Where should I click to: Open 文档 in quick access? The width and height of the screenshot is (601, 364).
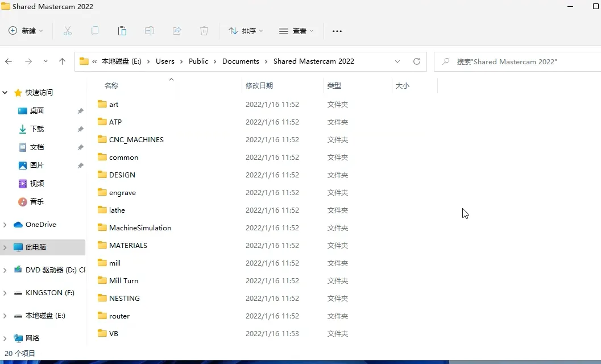(37, 147)
